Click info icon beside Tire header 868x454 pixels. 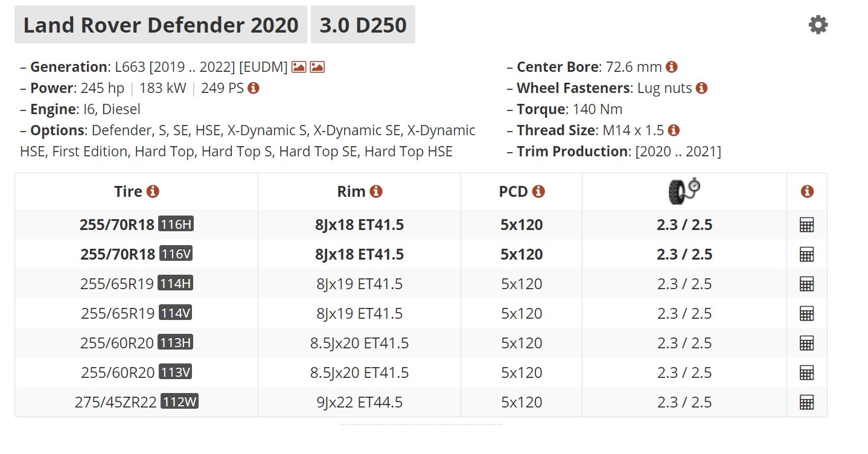[x=153, y=191]
